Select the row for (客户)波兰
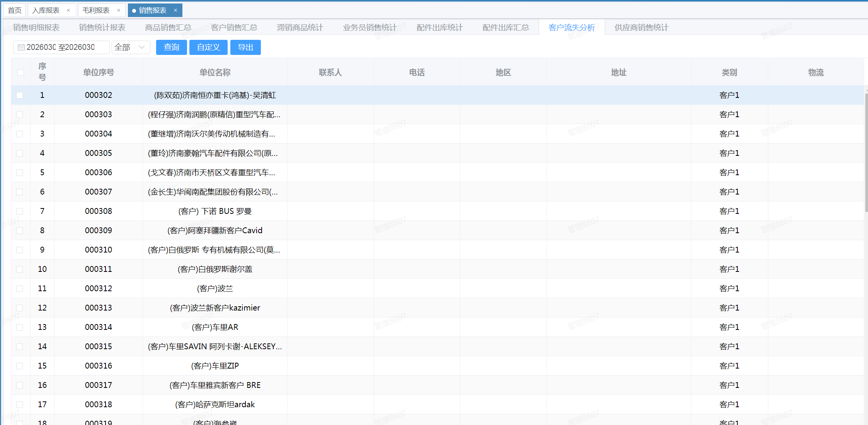The width and height of the screenshot is (868, 425). tap(215, 288)
